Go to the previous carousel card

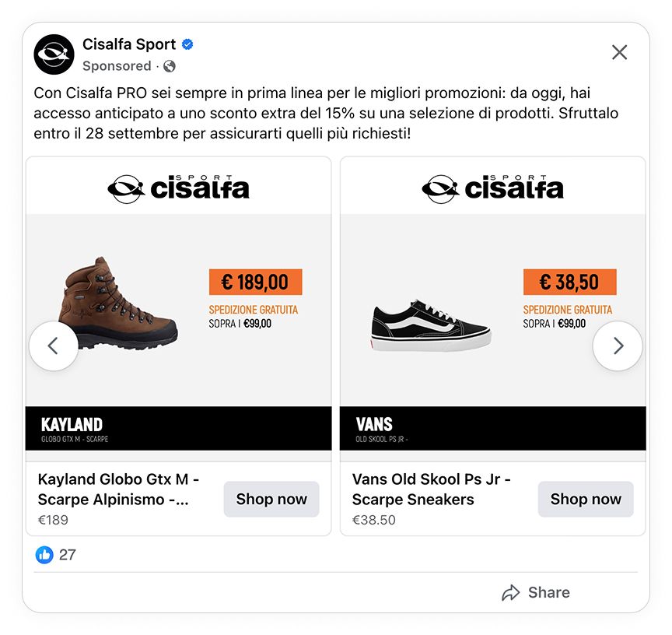(x=54, y=346)
